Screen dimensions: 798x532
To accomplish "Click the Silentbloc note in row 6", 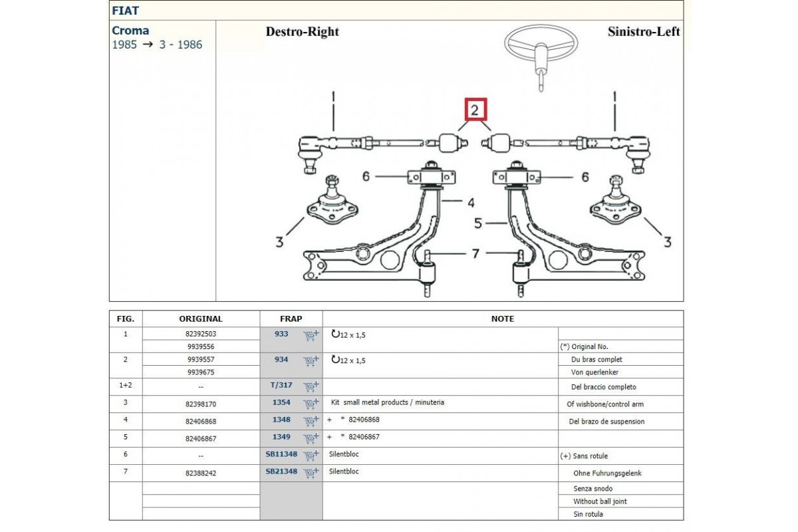I will click(344, 454).
